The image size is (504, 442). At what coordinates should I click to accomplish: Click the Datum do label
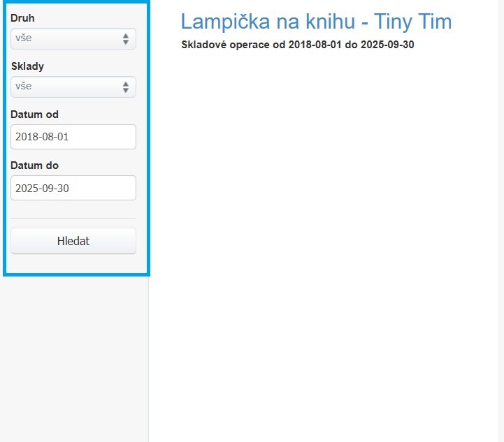pyautogui.click(x=35, y=165)
